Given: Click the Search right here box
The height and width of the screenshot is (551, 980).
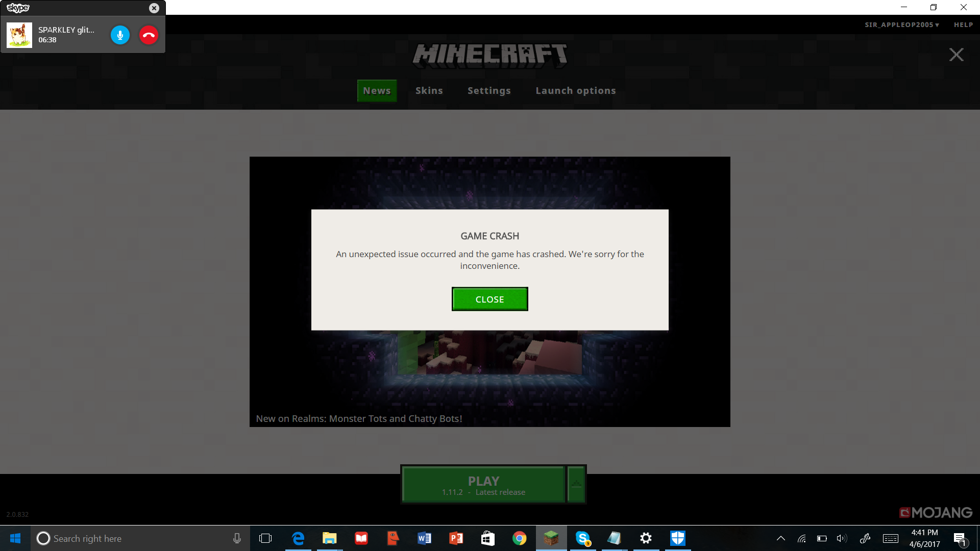Looking at the screenshot, I should [x=133, y=538].
